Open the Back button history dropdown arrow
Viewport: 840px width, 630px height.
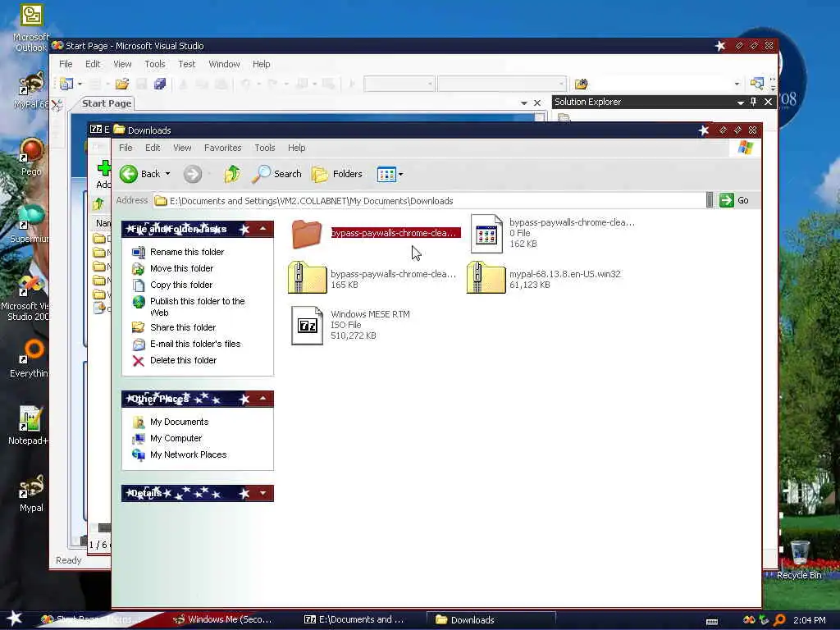coord(167,174)
